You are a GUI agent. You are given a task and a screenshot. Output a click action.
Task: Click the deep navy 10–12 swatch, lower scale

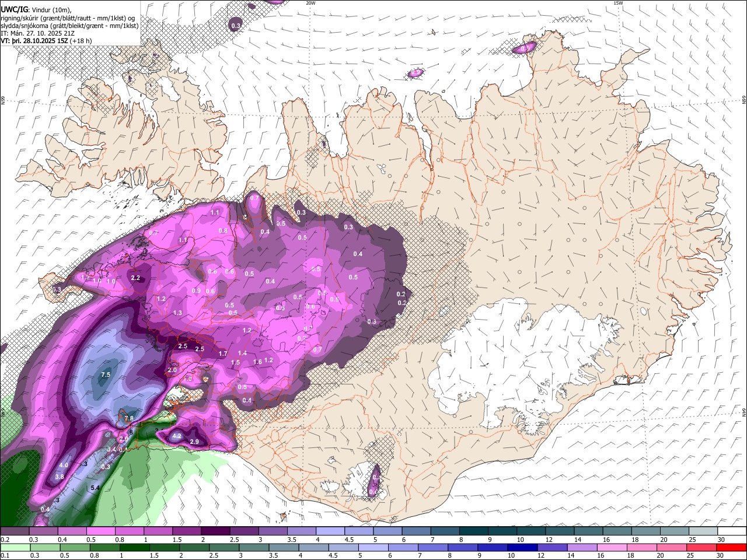[x=522, y=548]
